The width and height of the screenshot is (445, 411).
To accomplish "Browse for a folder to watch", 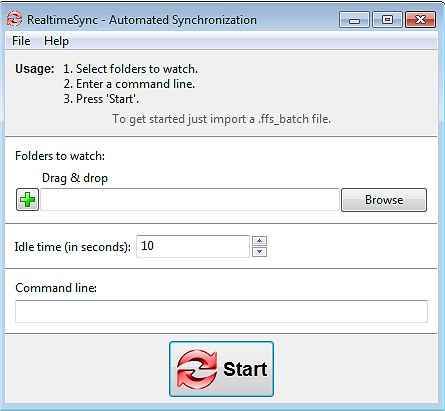I will (x=384, y=200).
